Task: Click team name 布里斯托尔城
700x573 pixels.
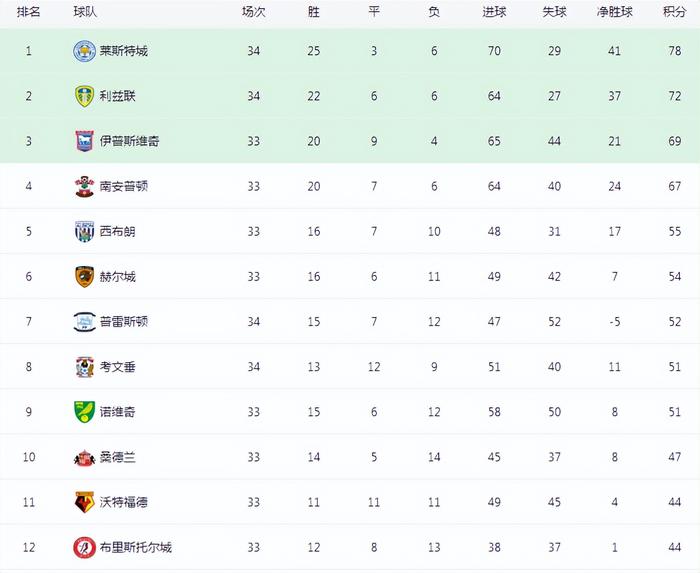Action: click(x=136, y=548)
